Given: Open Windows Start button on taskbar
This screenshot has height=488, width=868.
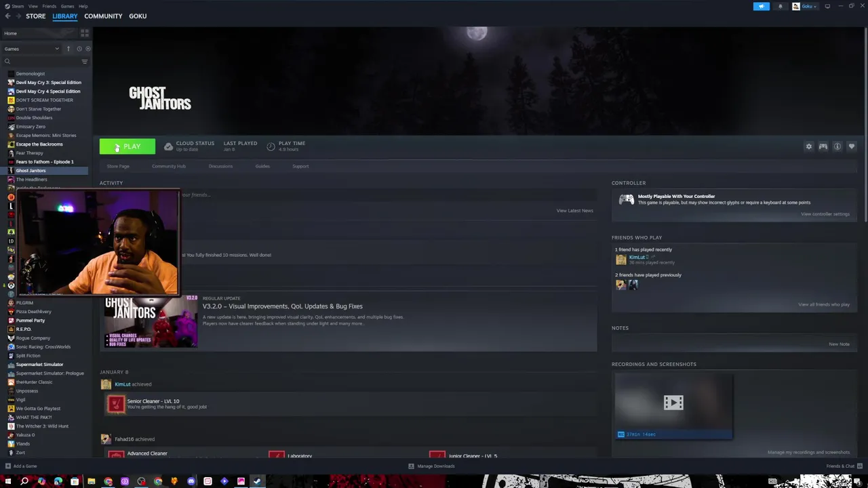Looking at the screenshot, I should 7,481.
